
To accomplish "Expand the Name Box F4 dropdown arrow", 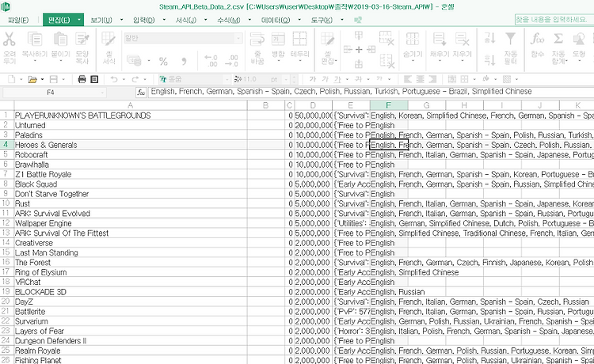I will pos(102,93).
